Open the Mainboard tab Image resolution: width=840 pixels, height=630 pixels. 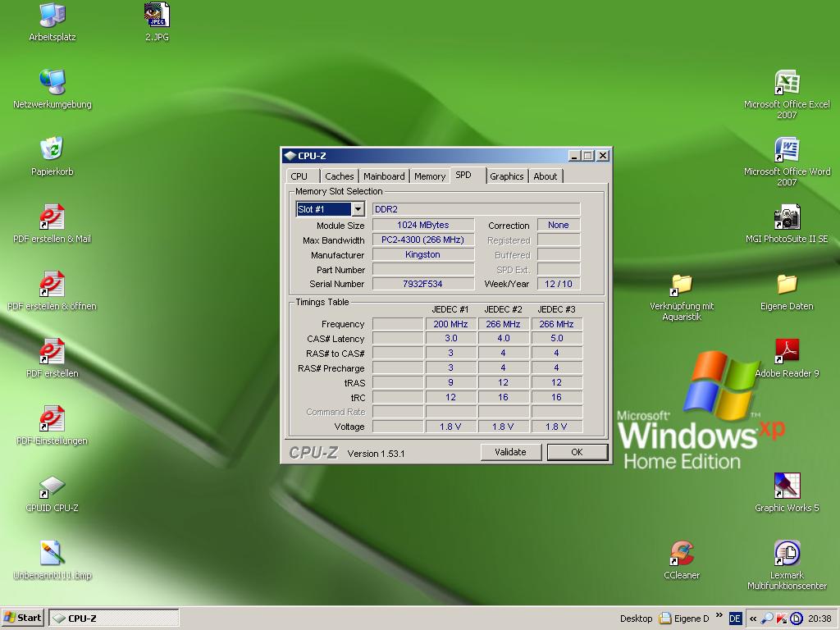[x=384, y=176]
